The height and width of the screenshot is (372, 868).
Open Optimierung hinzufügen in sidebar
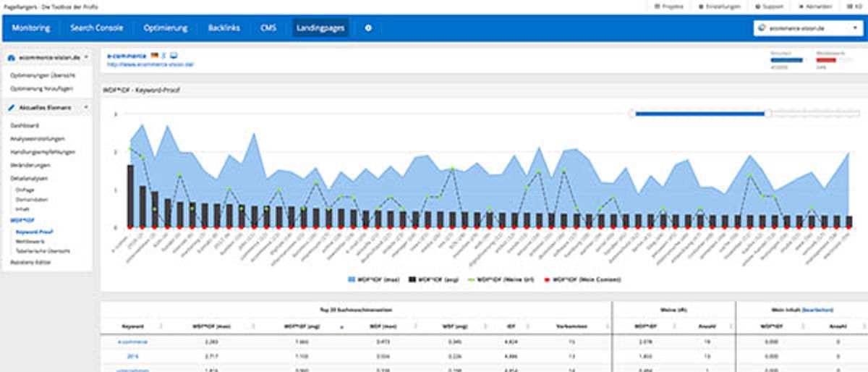(41, 88)
